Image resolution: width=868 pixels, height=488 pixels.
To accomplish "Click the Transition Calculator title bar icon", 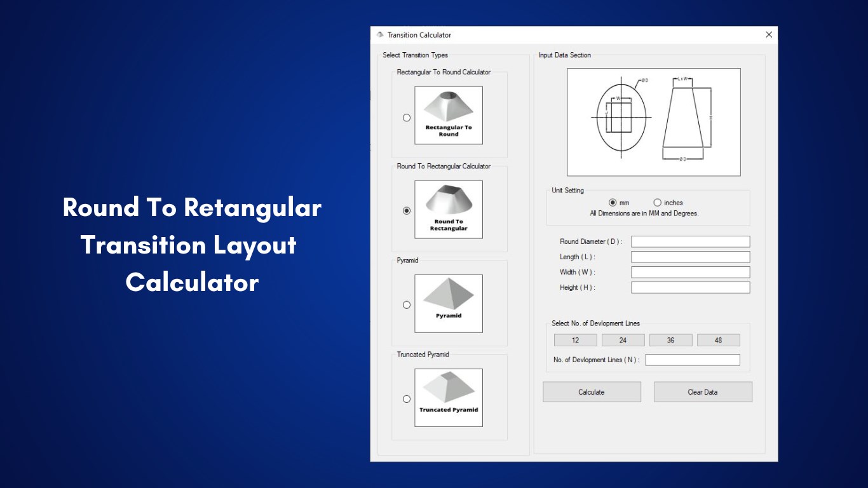I will coord(380,35).
